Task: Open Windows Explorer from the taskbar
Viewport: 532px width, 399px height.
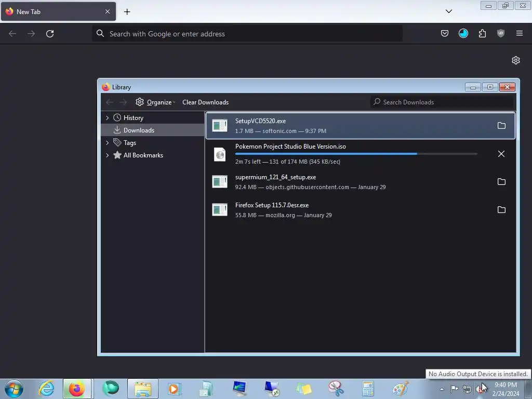Action: click(x=143, y=389)
